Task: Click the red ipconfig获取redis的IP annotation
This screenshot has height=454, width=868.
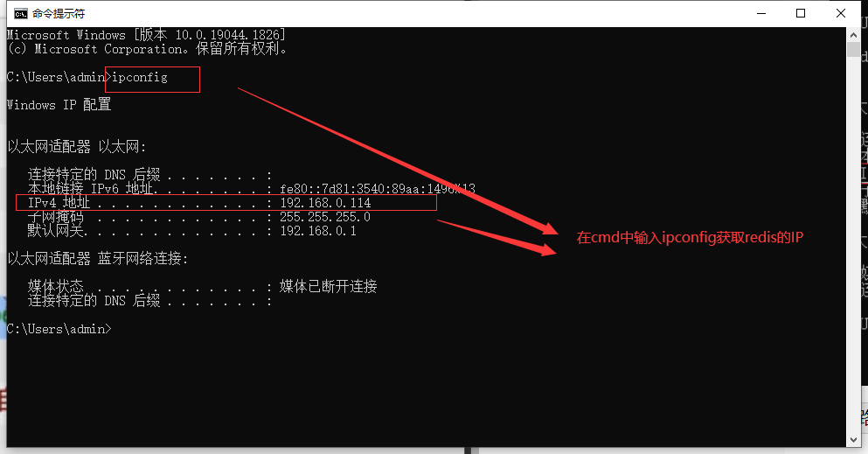Action: coord(690,238)
